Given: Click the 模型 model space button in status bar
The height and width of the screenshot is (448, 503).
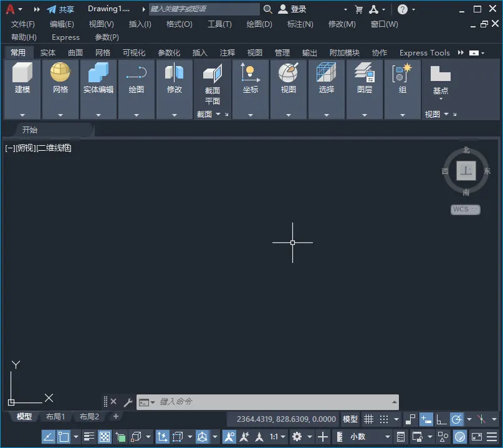Looking at the screenshot, I should (350, 419).
